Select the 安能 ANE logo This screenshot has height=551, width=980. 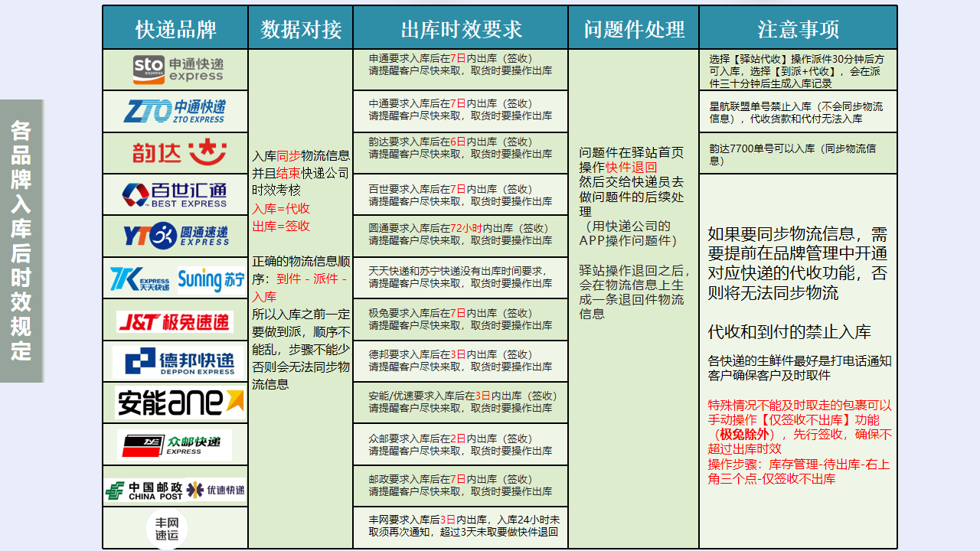click(180, 403)
